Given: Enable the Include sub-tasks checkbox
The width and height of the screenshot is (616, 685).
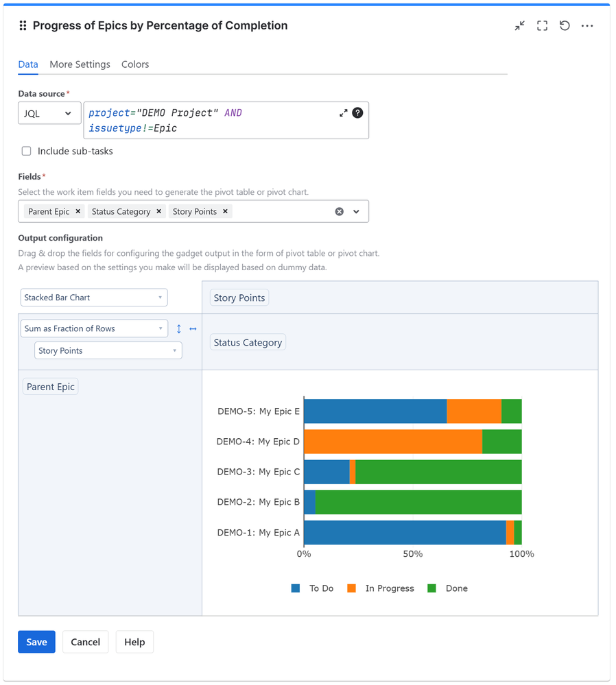Looking at the screenshot, I should coord(26,151).
